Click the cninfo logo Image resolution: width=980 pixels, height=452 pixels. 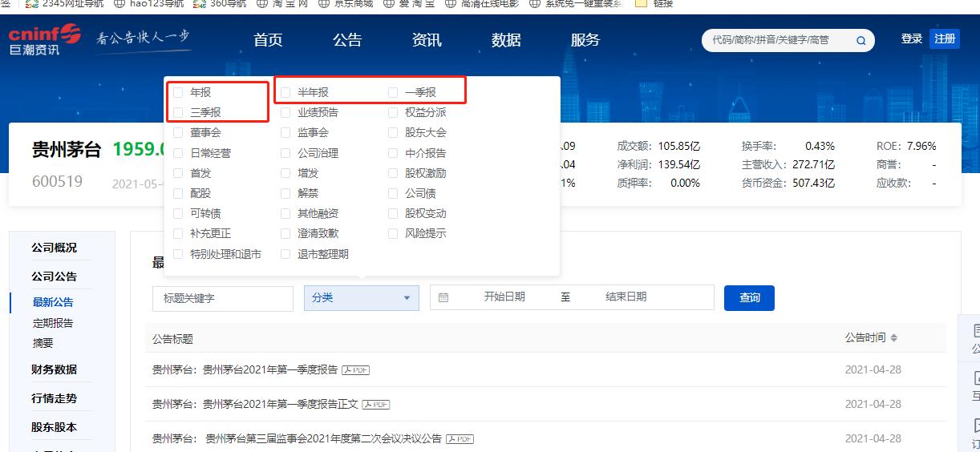pyautogui.click(x=45, y=40)
